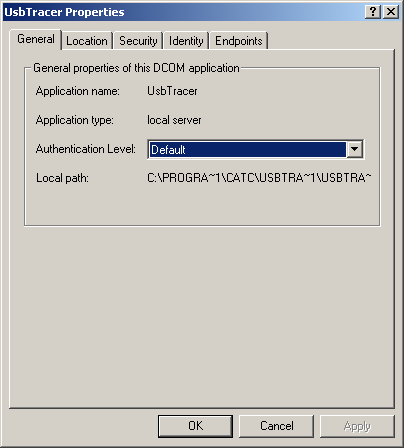Click the Local path label
This screenshot has height=448, width=404.
coord(62,178)
